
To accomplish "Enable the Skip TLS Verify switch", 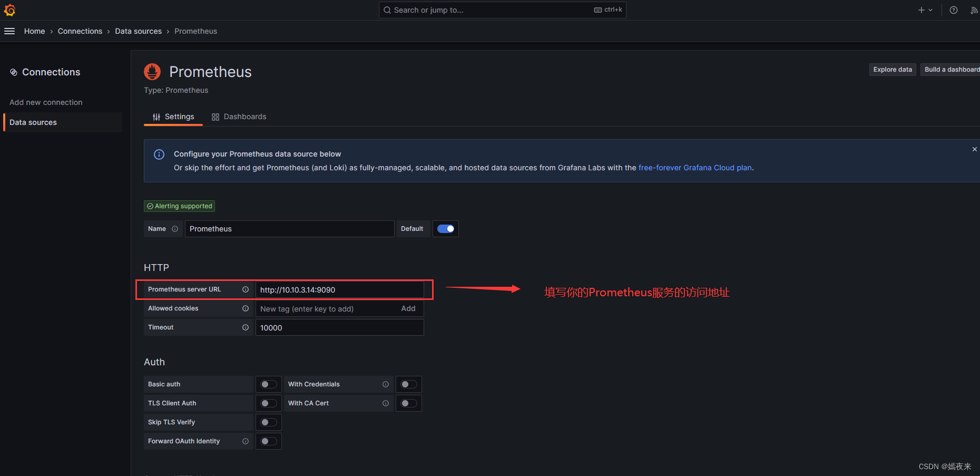I will [269, 422].
